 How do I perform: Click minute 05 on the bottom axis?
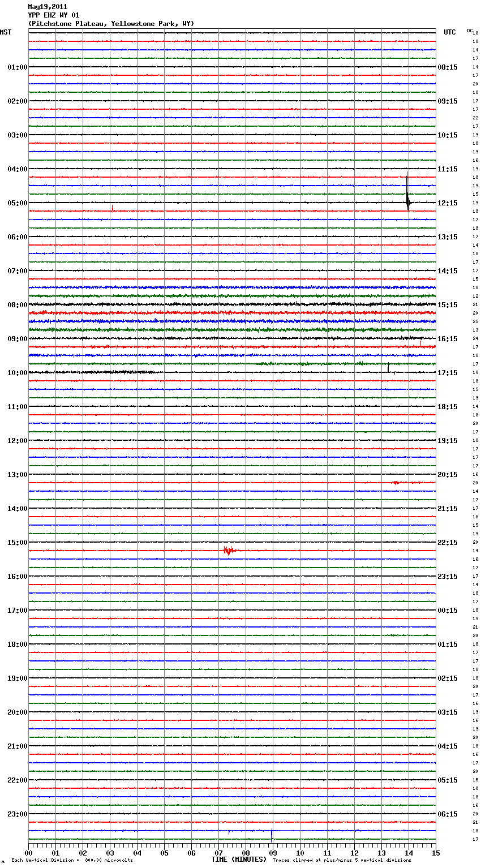click(164, 853)
